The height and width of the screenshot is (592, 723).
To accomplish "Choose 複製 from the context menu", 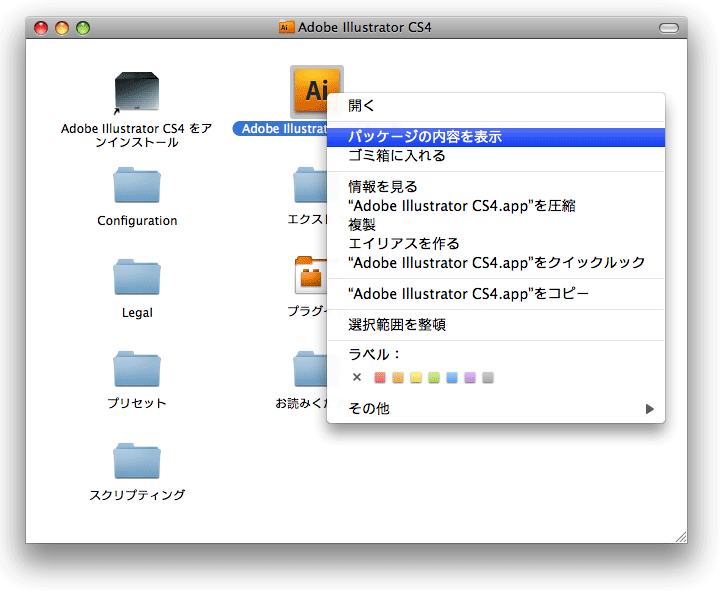I will click(x=496, y=225).
